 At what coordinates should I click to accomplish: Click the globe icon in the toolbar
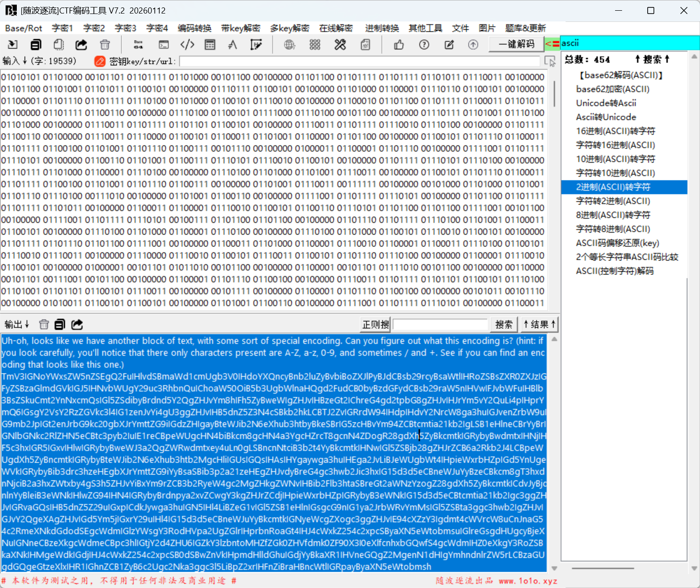click(289, 45)
